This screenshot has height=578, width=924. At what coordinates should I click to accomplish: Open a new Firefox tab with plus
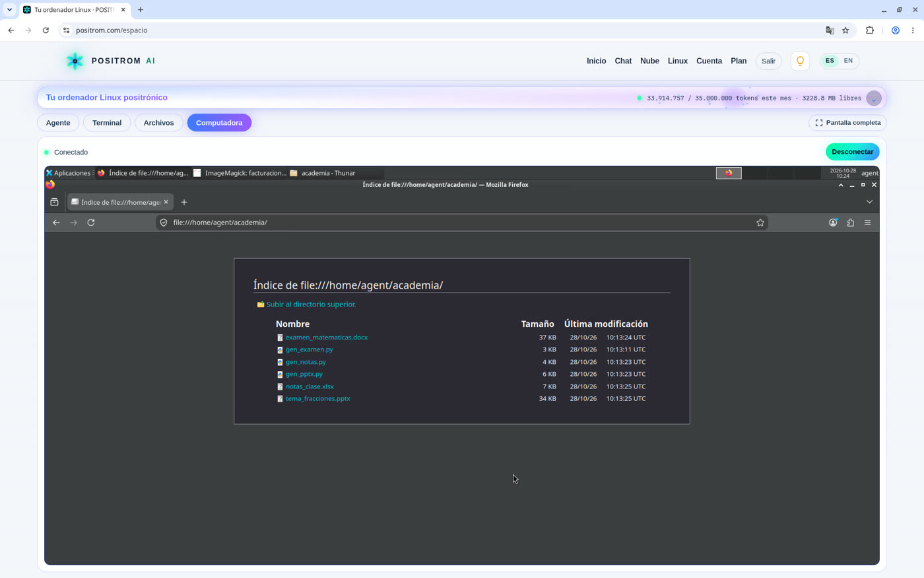pyautogui.click(x=184, y=202)
